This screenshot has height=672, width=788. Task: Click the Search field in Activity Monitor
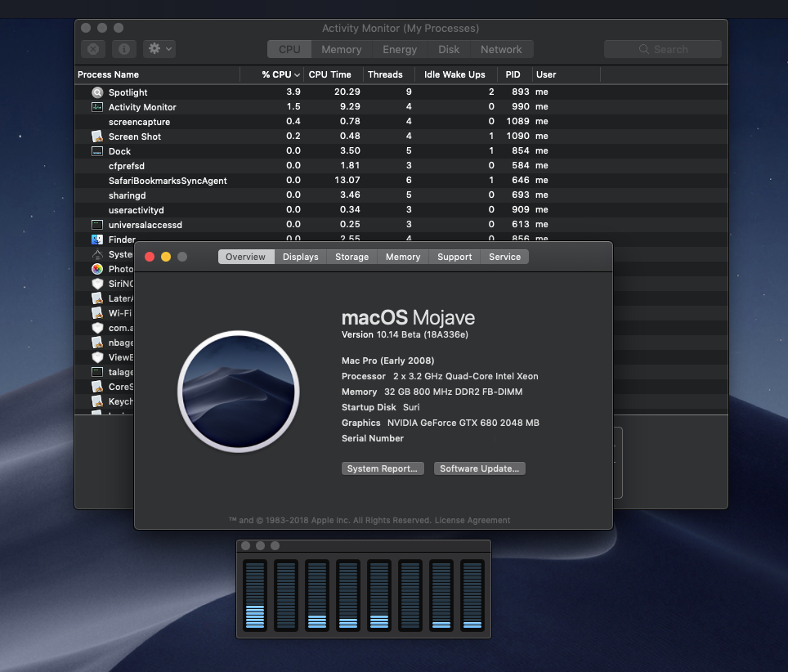[662, 49]
